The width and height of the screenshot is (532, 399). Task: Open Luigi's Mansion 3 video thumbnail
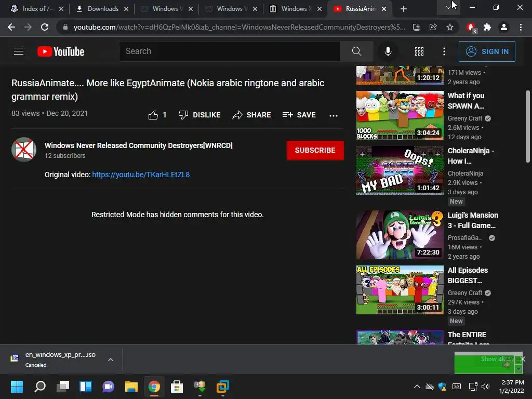pos(400,235)
